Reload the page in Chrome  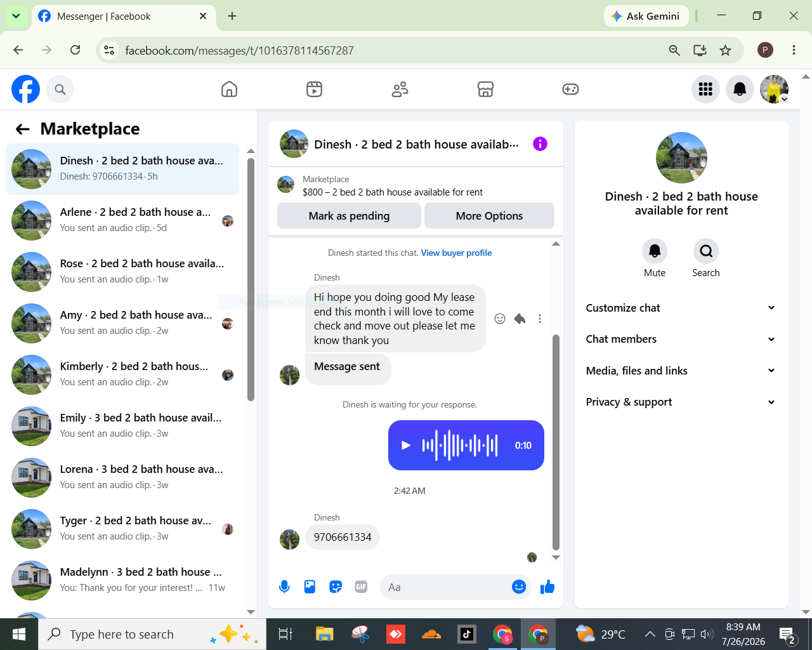(x=75, y=50)
